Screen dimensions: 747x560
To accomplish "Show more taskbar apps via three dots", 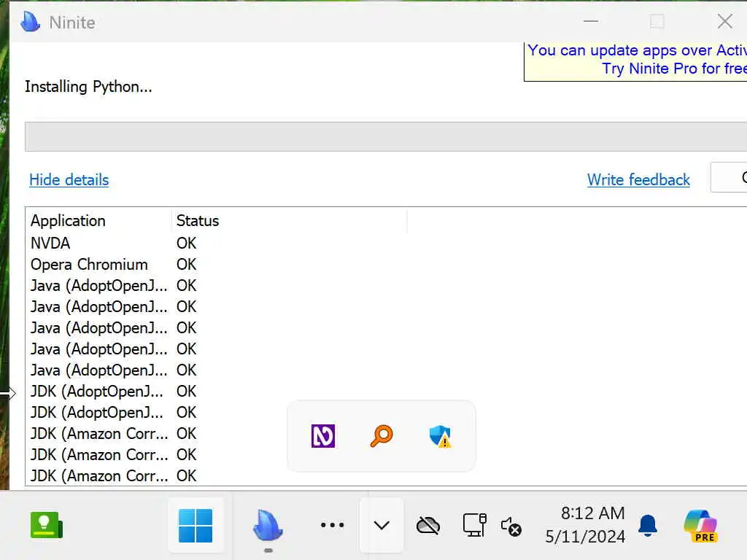I will tap(332, 525).
